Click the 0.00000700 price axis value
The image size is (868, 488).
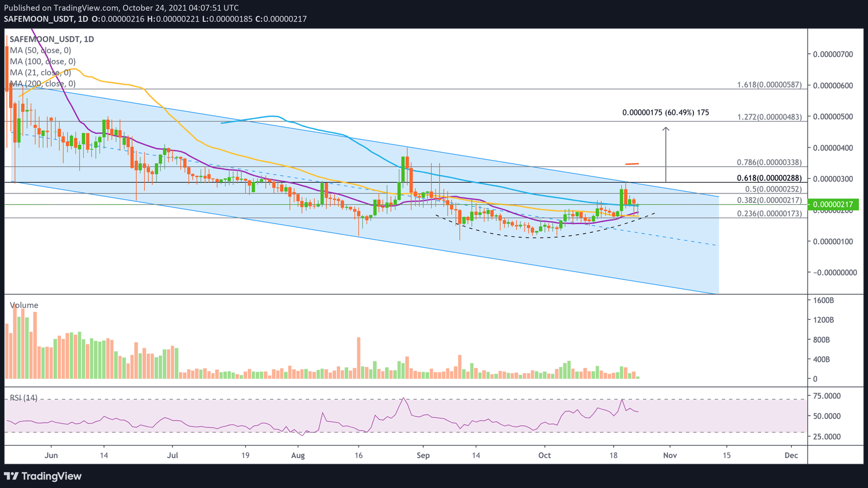click(x=833, y=54)
